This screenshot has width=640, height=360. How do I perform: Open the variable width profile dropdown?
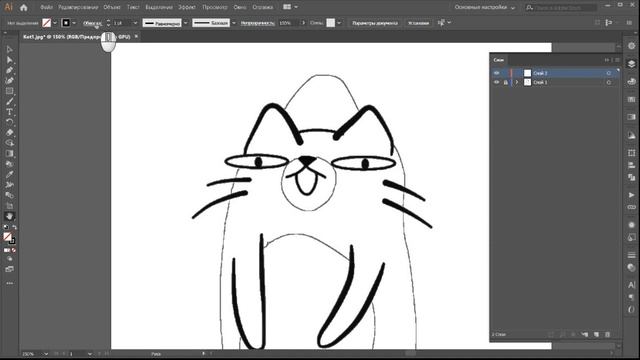(186, 23)
